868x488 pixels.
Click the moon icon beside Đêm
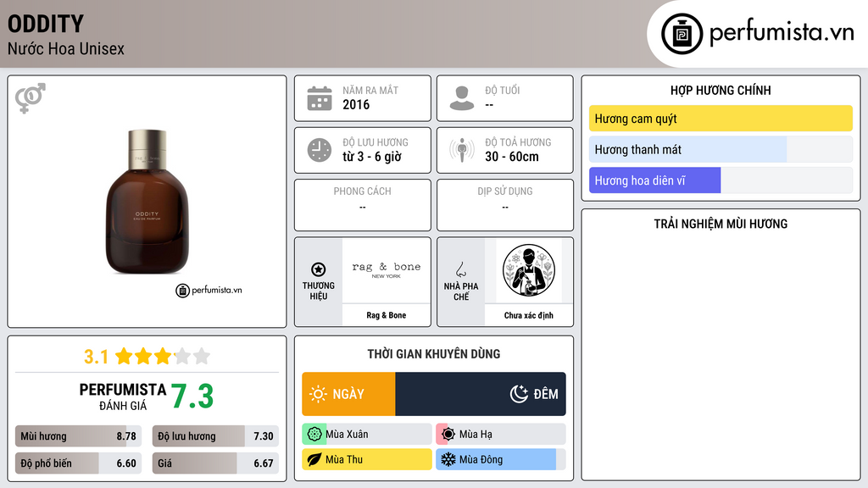point(519,394)
